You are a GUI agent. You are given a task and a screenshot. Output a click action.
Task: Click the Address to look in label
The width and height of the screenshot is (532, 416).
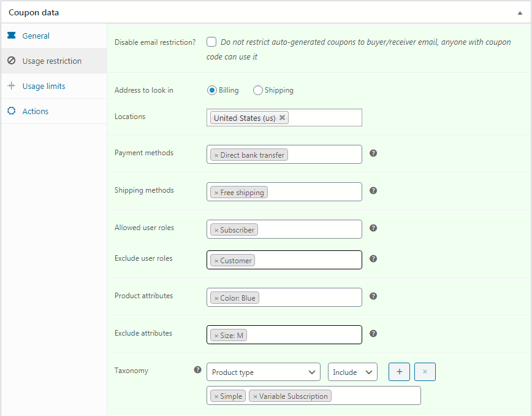(144, 90)
